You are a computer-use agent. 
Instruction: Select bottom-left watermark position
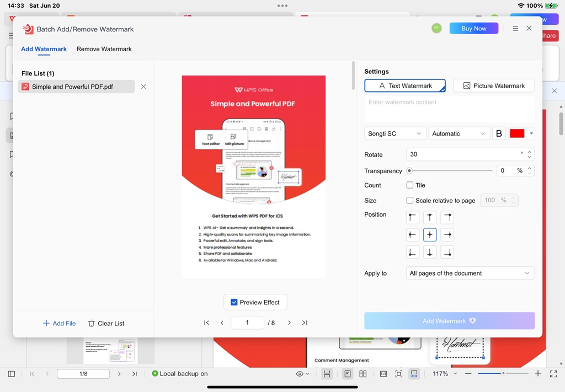[412, 253]
